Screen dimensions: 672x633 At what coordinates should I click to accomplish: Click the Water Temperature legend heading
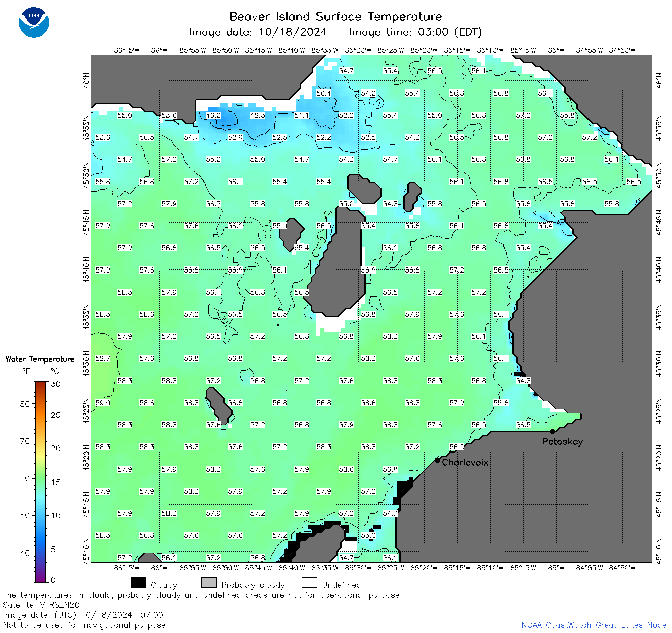pyautogui.click(x=40, y=359)
